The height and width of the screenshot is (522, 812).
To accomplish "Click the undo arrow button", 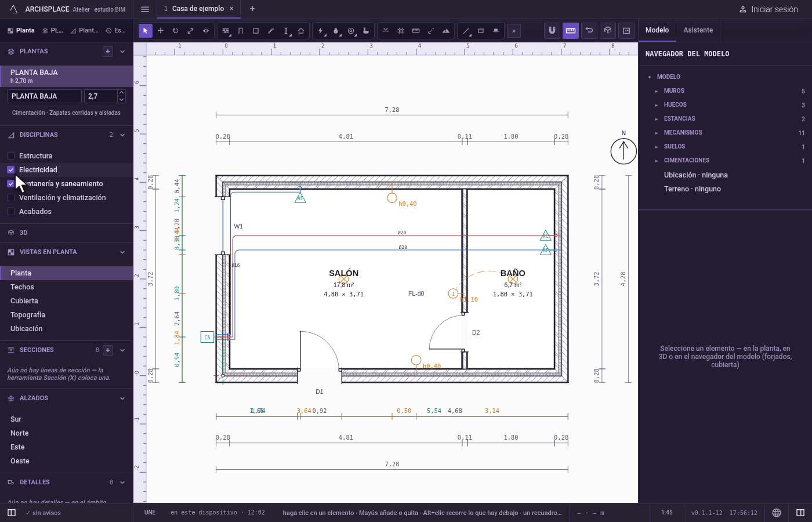I will [589, 30].
